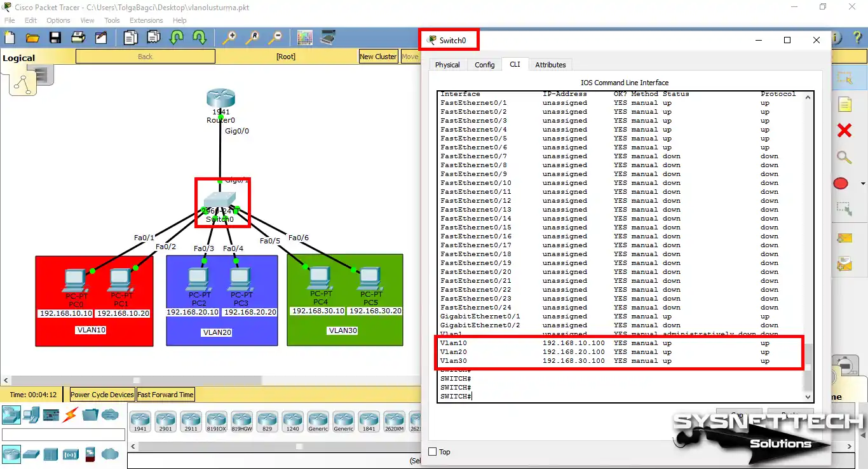Viewport: 868px width, 469px height.
Task: Switch to the Attributes tab
Action: [550, 65]
